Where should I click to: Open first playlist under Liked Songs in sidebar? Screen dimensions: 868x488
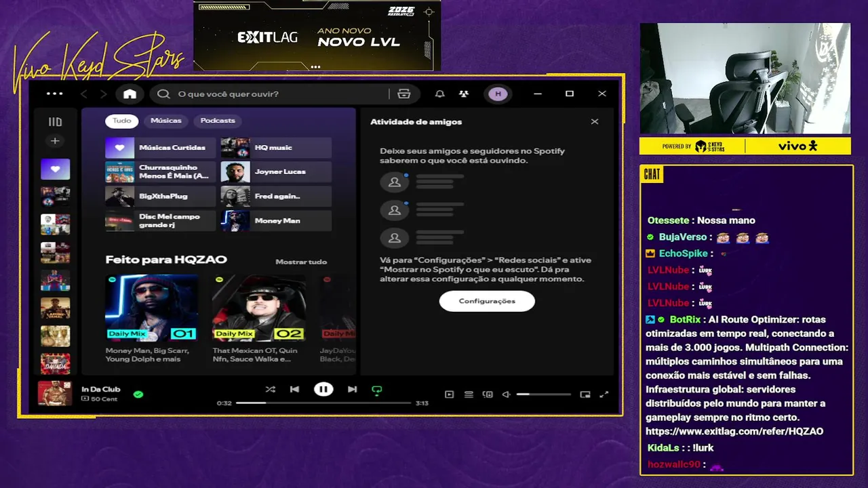tap(55, 197)
